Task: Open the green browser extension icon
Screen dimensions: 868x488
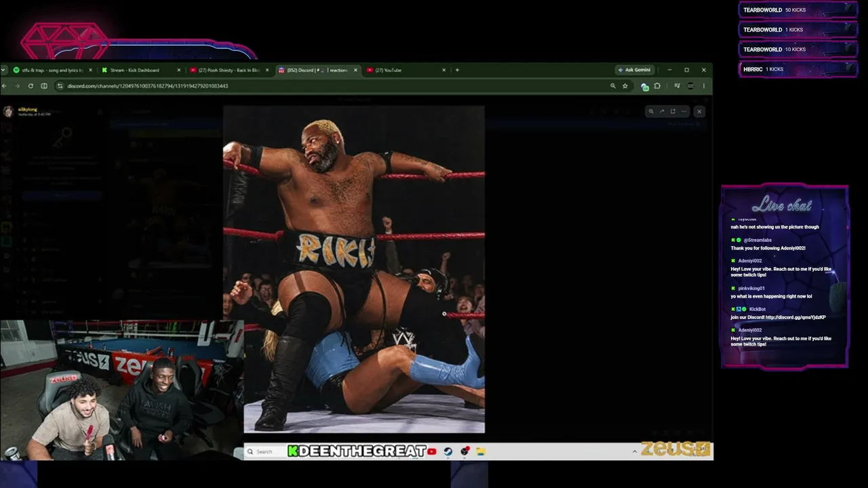Action: click(x=644, y=86)
